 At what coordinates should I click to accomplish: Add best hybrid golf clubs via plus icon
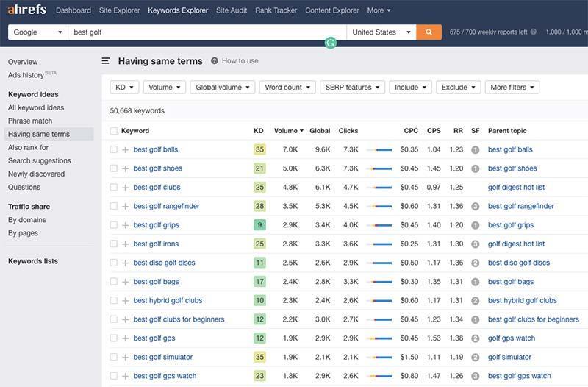pos(125,301)
